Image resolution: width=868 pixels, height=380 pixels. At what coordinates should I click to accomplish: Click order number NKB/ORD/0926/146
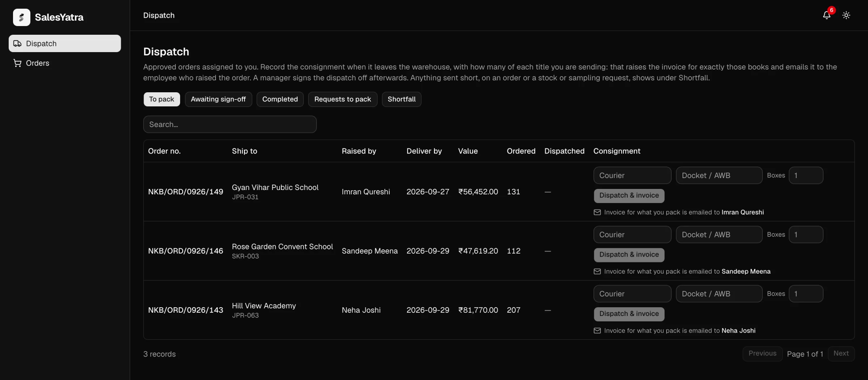click(x=186, y=251)
